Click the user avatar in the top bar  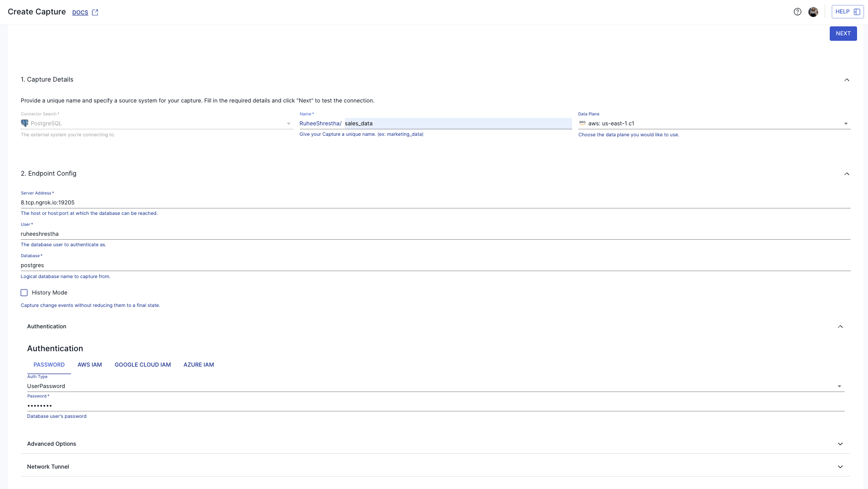click(x=813, y=11)
